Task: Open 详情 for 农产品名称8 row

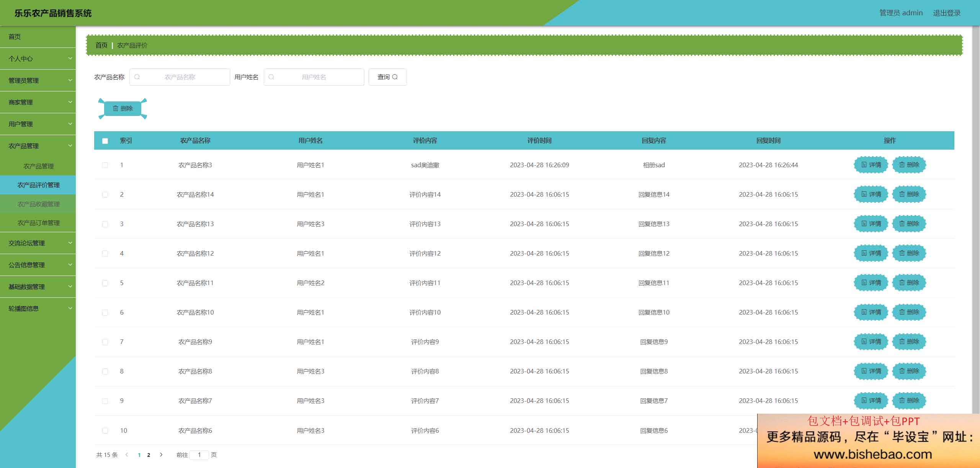Action: pos(871,371)
